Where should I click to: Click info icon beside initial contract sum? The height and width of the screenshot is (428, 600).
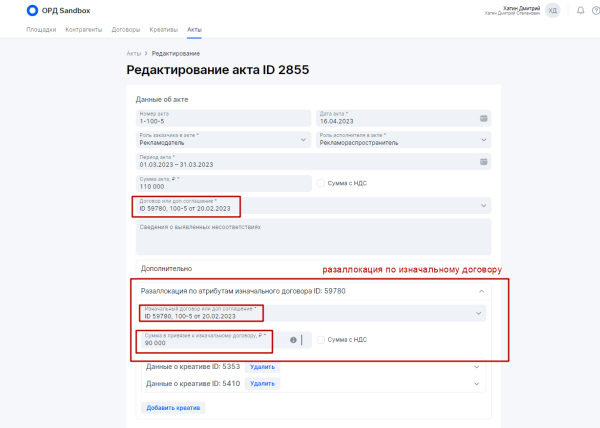294,340
